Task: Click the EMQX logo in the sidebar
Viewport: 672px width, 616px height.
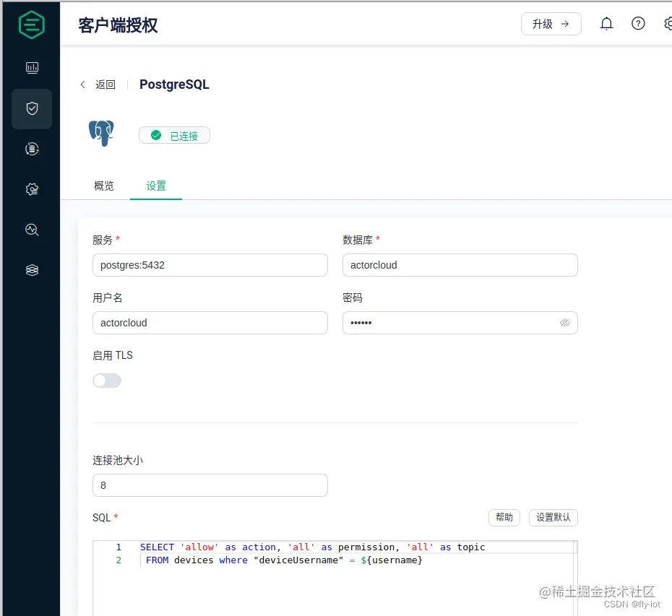Action: click(x=30, y=24)
